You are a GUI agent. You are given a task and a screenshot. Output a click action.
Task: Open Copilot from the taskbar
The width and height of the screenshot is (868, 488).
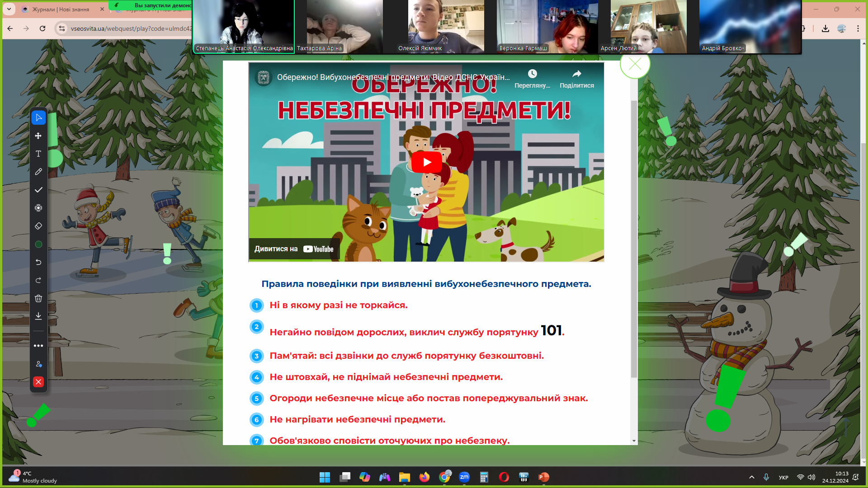tap(365, 477)
